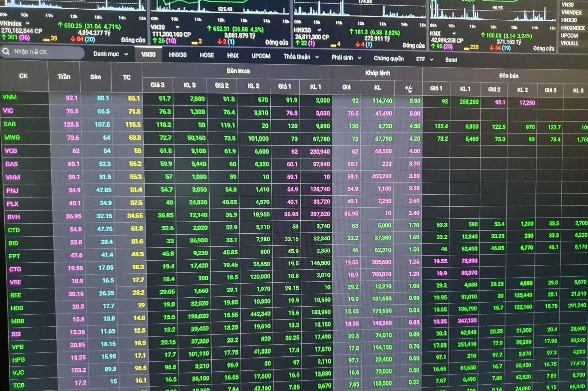Expand the ETF dropdown arrow
The height and width of the screenshot is (391, 588).
click(431, 59)
